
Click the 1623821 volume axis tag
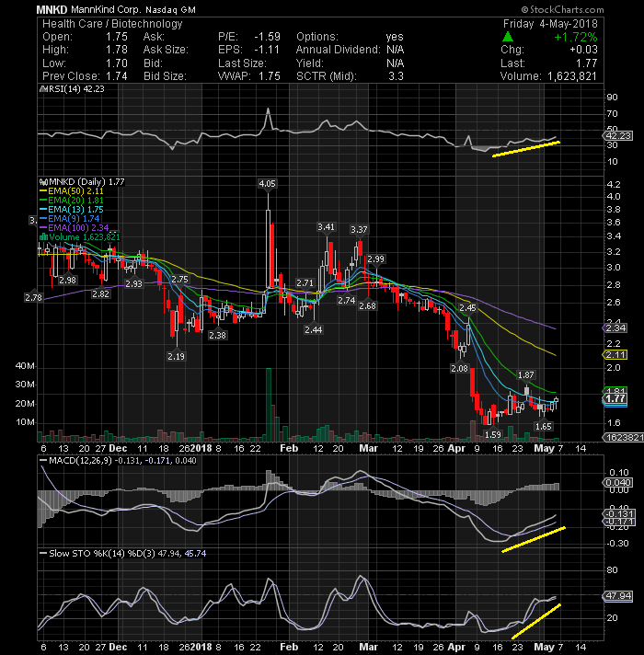coord(623,437)
